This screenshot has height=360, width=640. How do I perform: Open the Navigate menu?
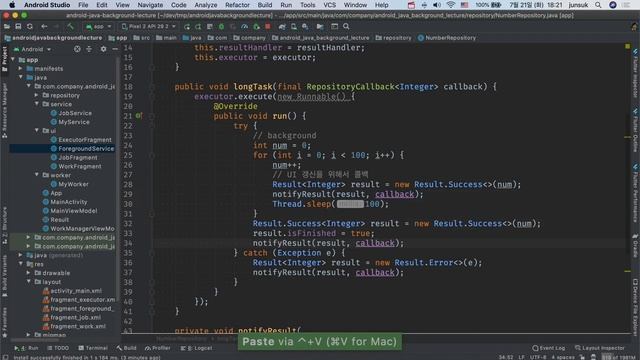point(150,5)
